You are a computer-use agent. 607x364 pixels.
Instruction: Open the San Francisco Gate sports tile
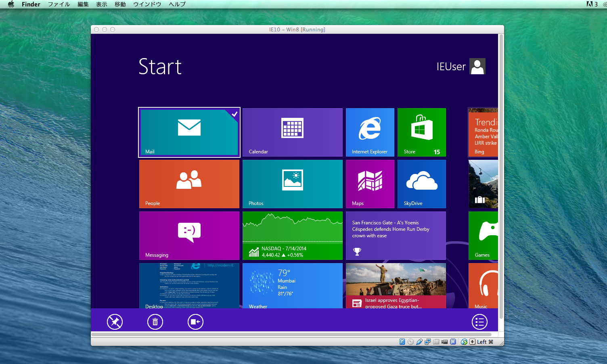click(396, 236)
